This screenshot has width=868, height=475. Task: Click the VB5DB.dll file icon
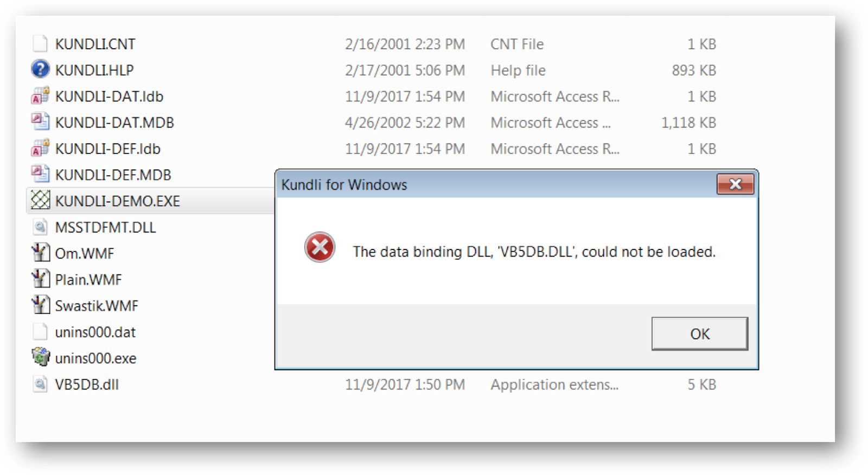coord(40,384)
